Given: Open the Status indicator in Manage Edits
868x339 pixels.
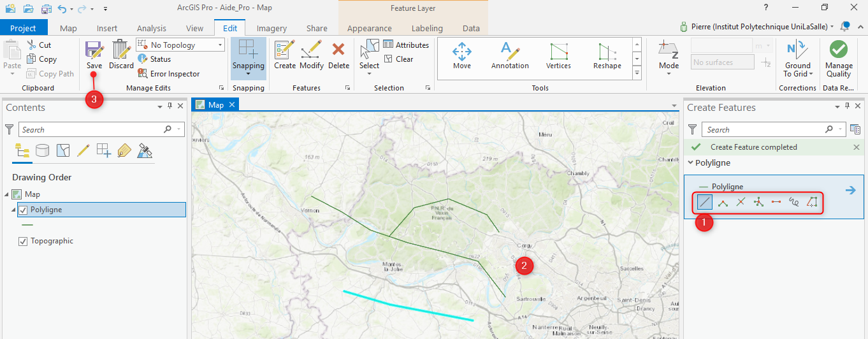Looking at the screenshot, I should (155, 59).
